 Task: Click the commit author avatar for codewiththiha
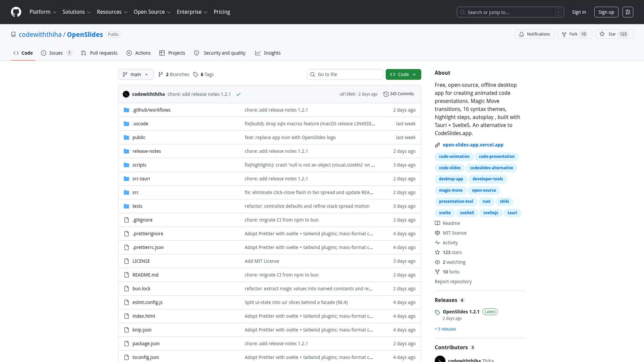pos(126,94)
